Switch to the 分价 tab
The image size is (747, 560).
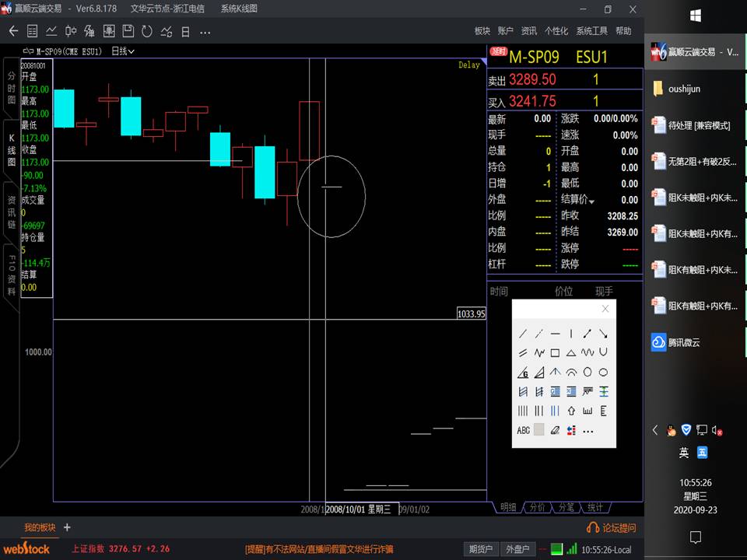pyautogui.click(x=538, y=507)
